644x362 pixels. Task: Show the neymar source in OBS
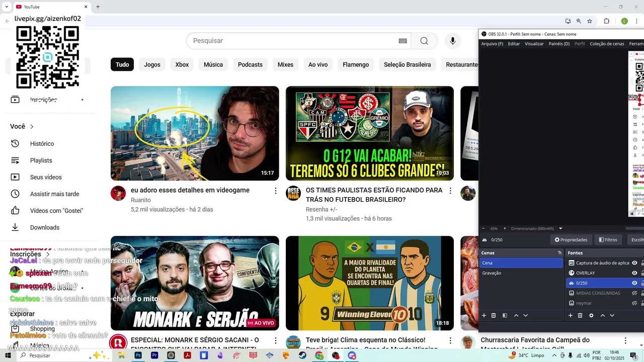[634, 303]
